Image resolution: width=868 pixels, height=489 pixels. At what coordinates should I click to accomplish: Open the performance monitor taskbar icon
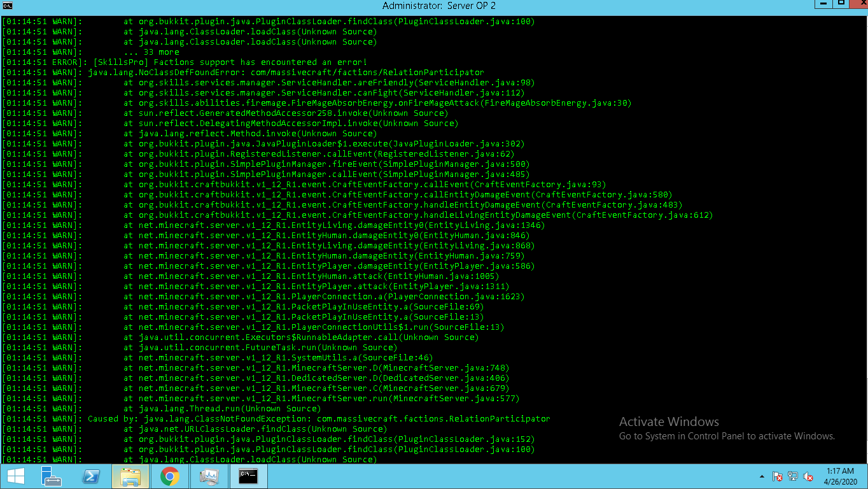(x=209, y=476)
